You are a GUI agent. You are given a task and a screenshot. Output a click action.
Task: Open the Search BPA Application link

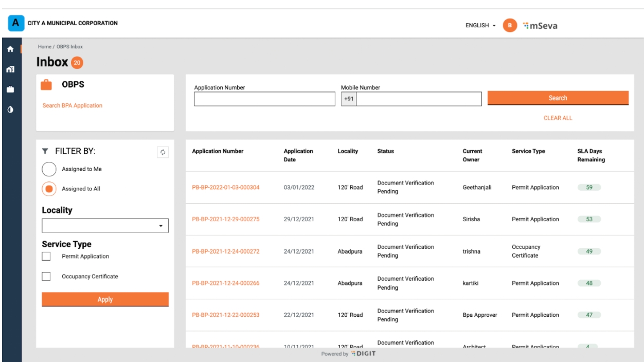pyautogui.click(x=72, y=105)
